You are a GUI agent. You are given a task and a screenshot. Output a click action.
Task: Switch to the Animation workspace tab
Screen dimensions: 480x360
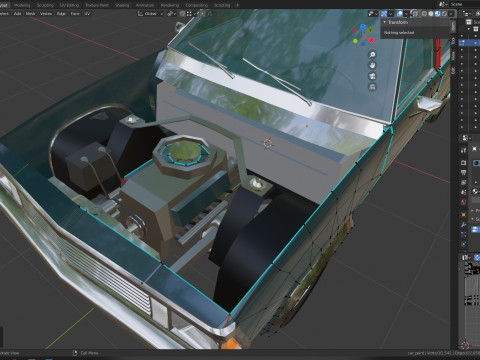pyautogui.click(x=145, y=5)
